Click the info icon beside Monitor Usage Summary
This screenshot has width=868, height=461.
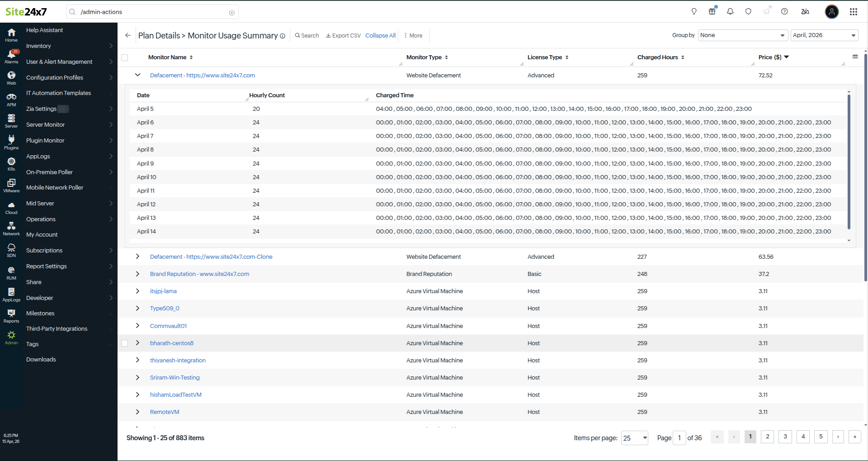pyautogui.click(x=283, y=36)
